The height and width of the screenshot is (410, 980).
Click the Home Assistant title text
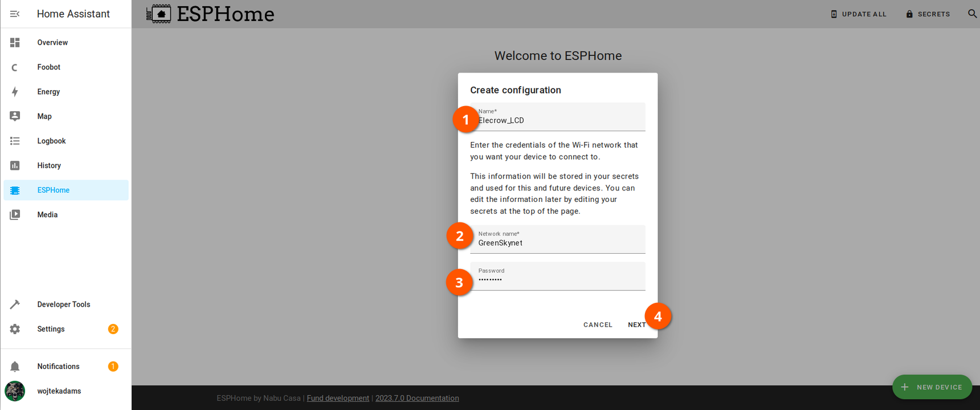(73, 14)
